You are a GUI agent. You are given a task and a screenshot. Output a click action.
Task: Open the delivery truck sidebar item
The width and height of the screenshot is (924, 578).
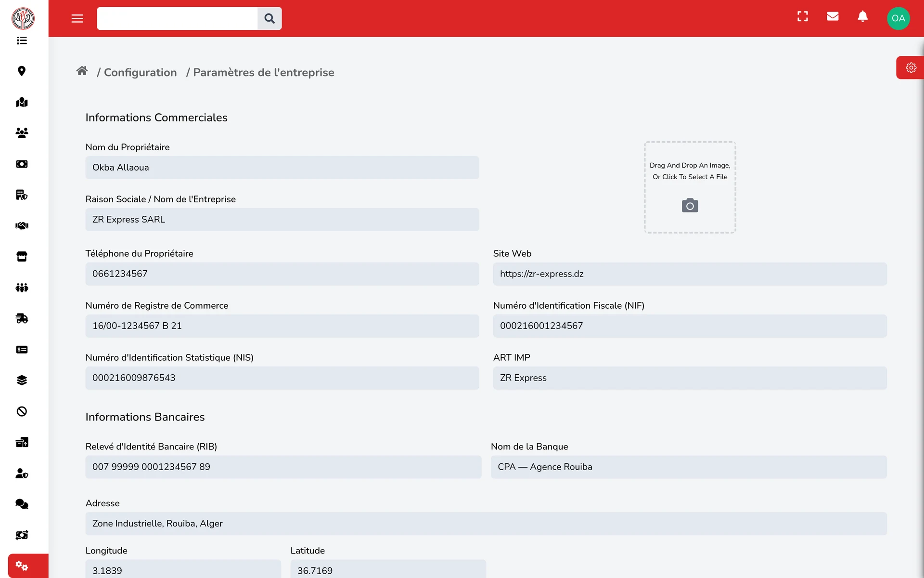[22, 318]
